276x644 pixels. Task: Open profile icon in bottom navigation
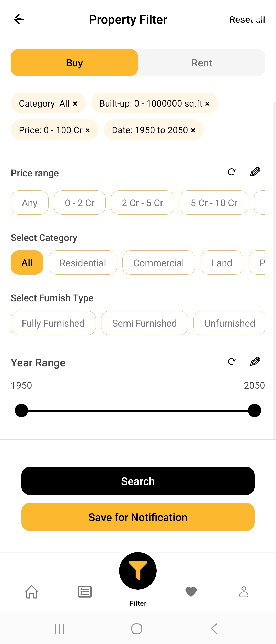point(244,592)
